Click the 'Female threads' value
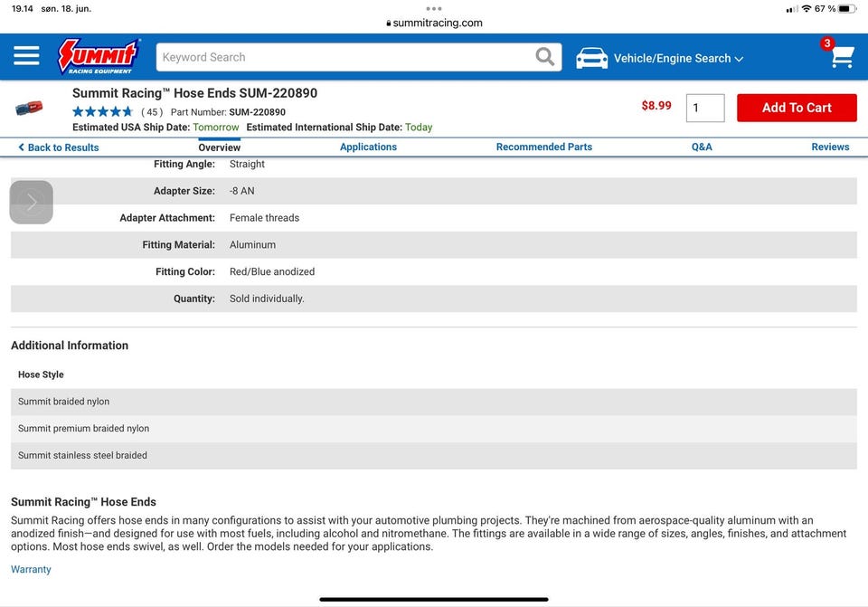The width and height of the screenshot is (868, 607). coord(265,218)
